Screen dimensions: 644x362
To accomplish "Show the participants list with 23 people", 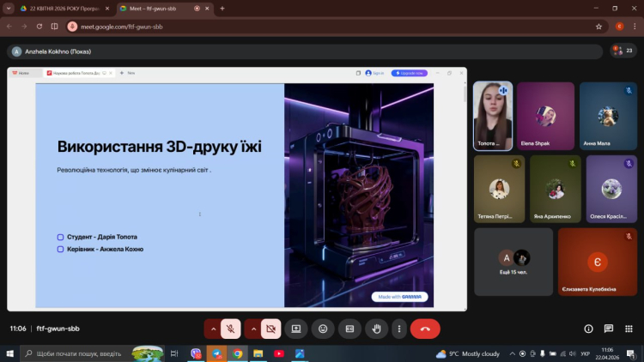I will [x=623, y=51].
